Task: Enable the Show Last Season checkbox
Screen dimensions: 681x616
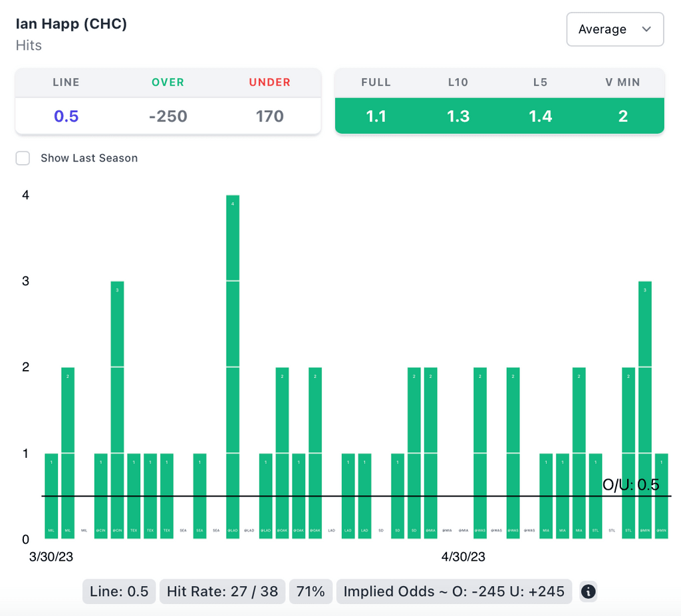Action: pyautogui.click(x=23, y=158)
